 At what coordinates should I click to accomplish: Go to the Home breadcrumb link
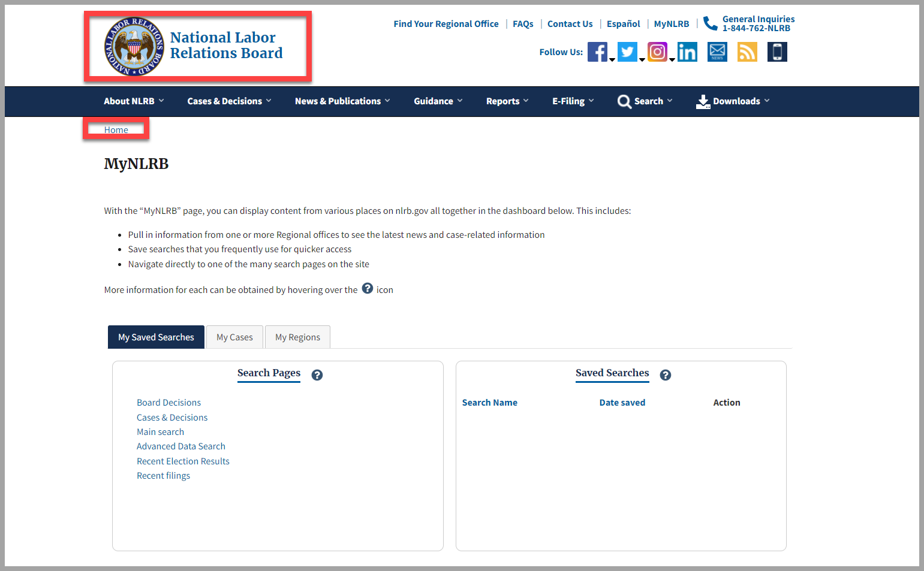coord(116,130)
